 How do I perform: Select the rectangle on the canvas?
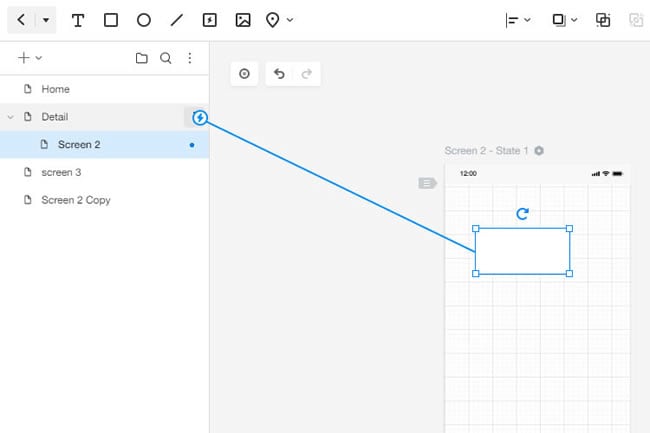[522, 251]
